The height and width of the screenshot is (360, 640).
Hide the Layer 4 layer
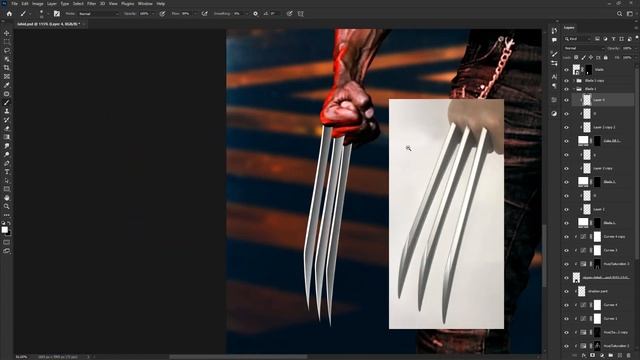click(566, 100)
